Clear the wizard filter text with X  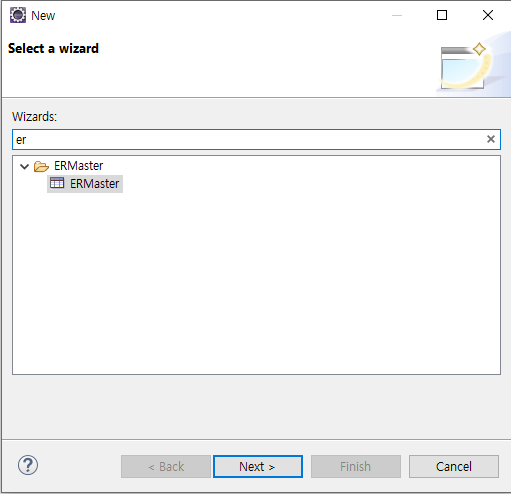point(491,139)
